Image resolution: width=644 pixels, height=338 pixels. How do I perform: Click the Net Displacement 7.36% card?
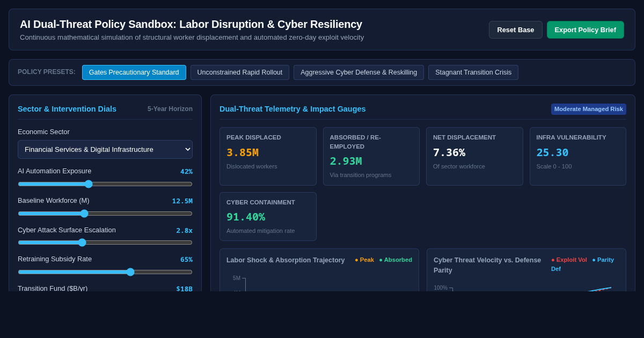(474, 157)
